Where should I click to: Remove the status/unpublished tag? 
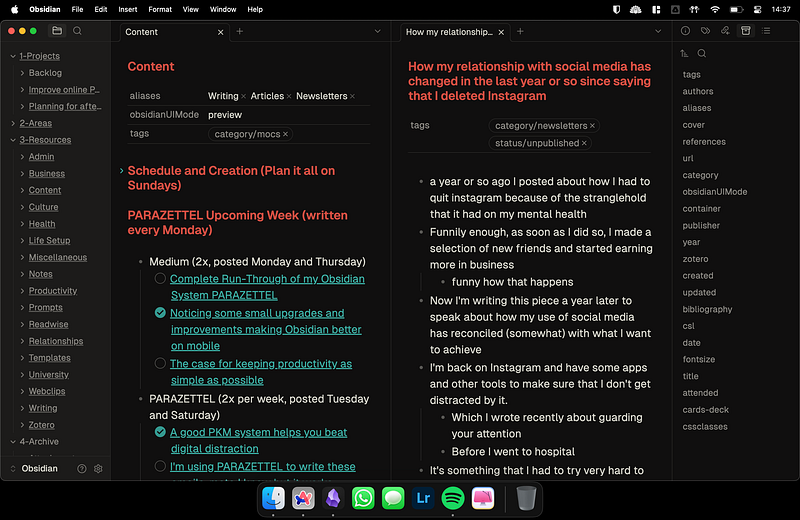[584, 143]
